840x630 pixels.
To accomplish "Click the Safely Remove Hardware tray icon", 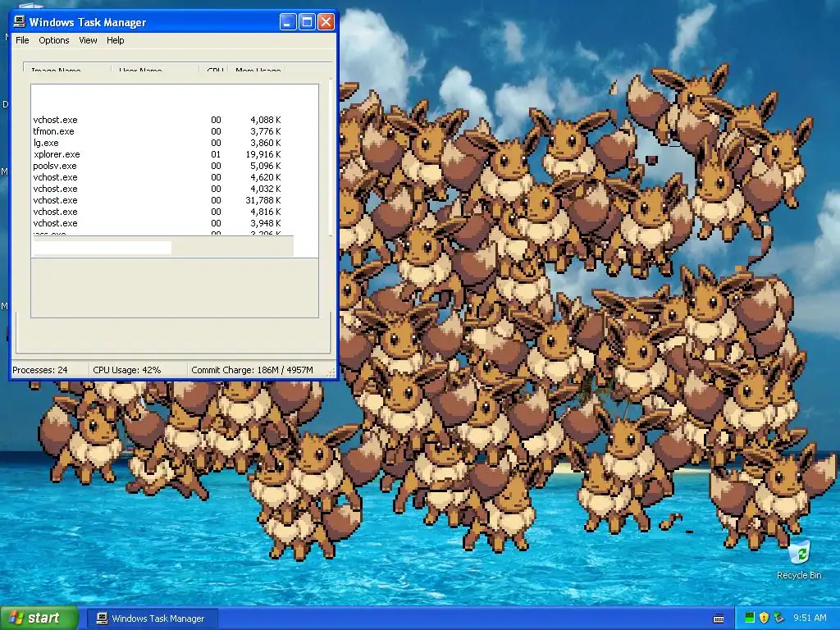I will click(778, 618).
